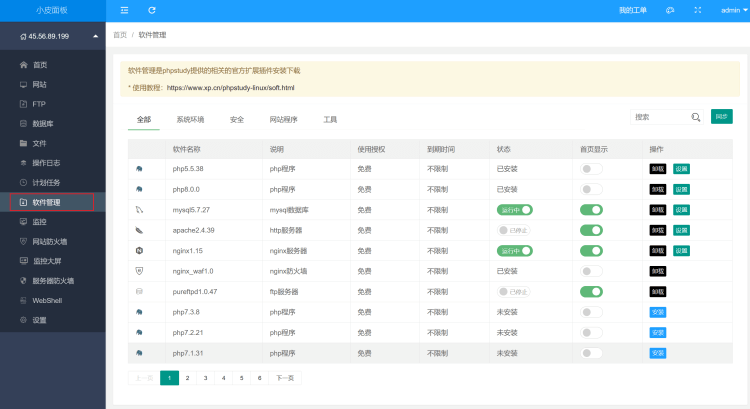Open 我的工单 in top bar
Screen dimensions: 750x409
[633, 10]
